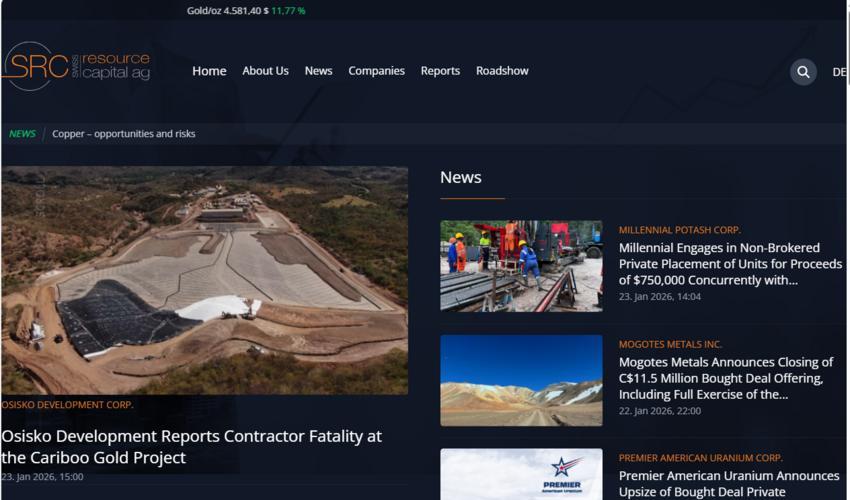Click the '22. Jan 2026, 22:00' timestamp
This screenshot has height=500, width=850.
pos(660,411)
